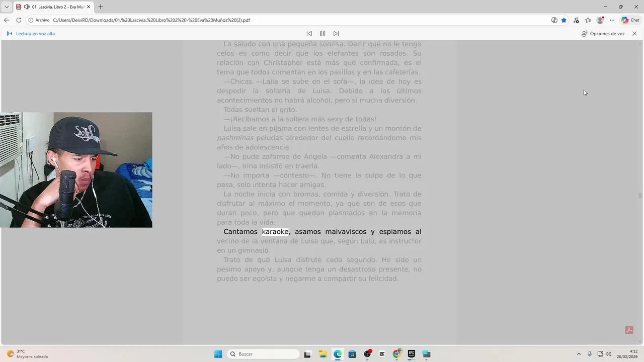644x362 pixels.
Task: Click the webcam overlay video
Action: pos(76,170)
